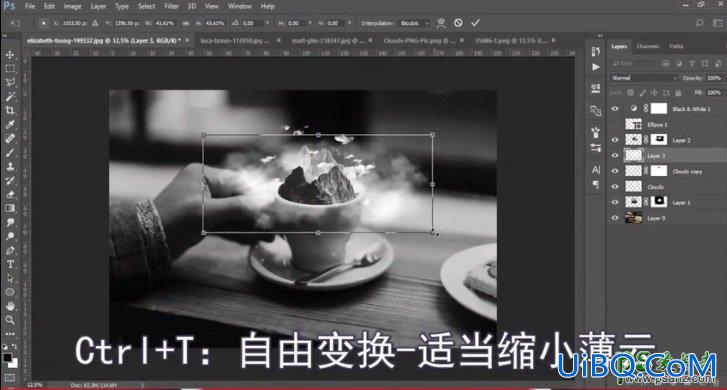Click the X position input field

pyautogui.click(x=74, y=23)
